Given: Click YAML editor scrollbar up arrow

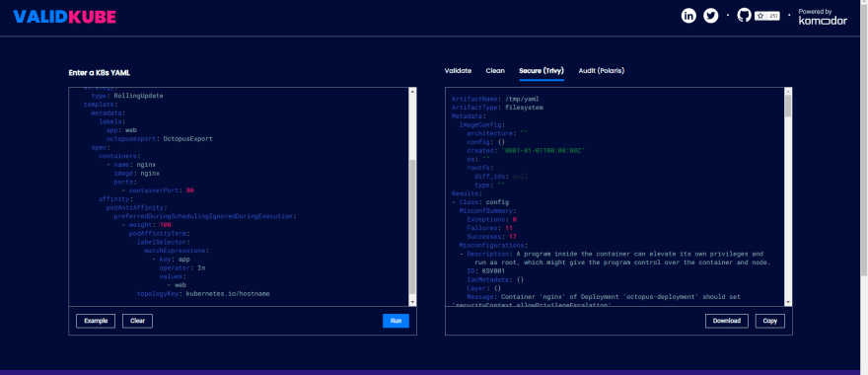Looking at the screenshot, I should (x=412, y=91).
